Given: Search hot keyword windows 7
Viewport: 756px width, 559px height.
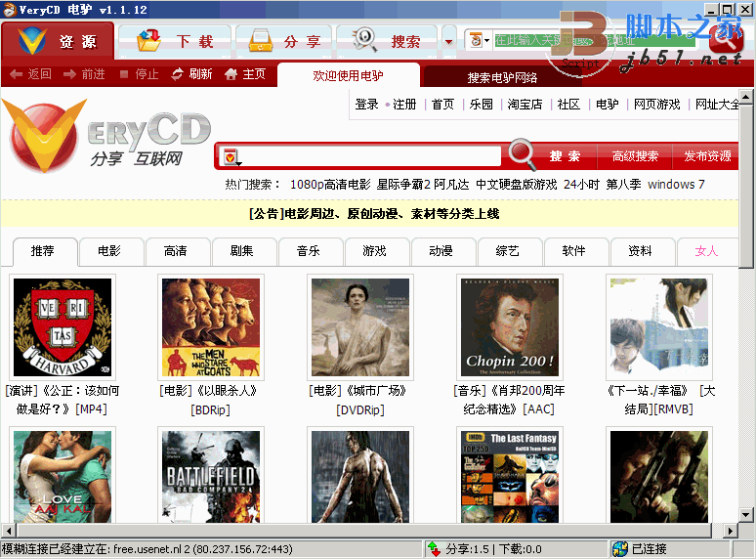Looking at the screenshot, I should 676,185.
